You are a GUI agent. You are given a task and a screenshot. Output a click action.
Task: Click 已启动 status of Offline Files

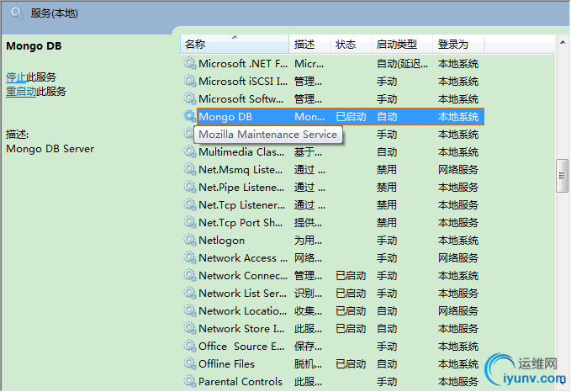(x=351, y=363)
